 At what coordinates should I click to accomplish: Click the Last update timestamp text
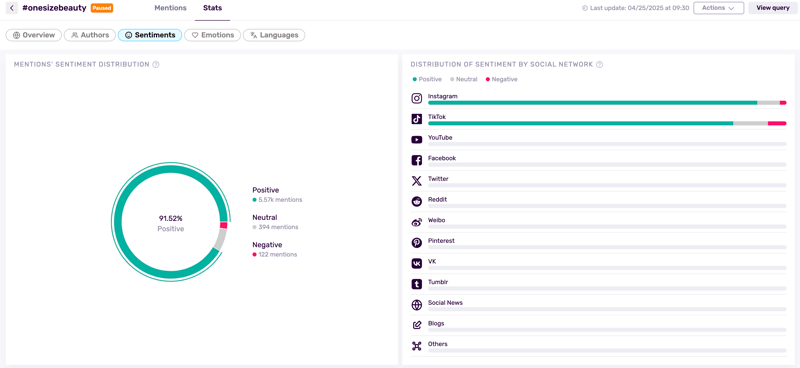[639, 8]
